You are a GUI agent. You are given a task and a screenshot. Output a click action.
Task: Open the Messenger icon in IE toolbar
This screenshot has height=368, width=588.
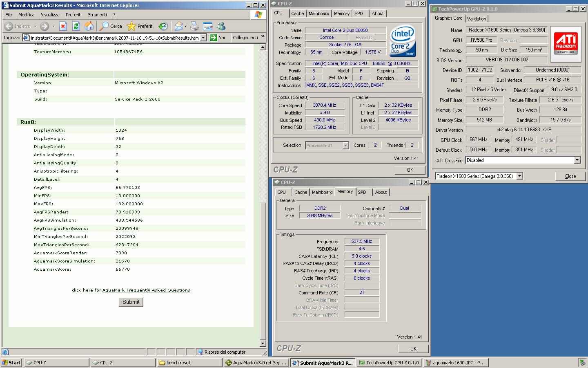(x=221, y=26)
